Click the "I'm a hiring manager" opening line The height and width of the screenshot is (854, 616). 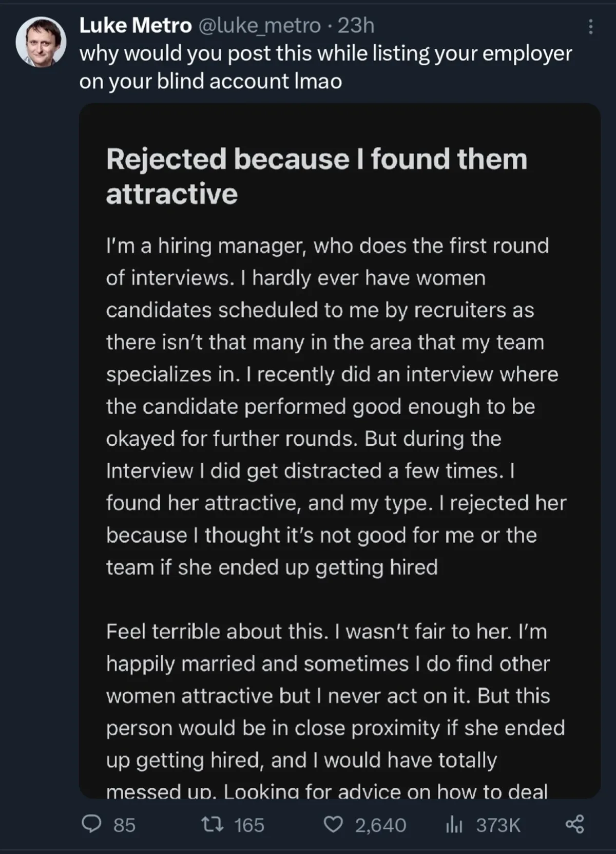click(x=327, y=246)
